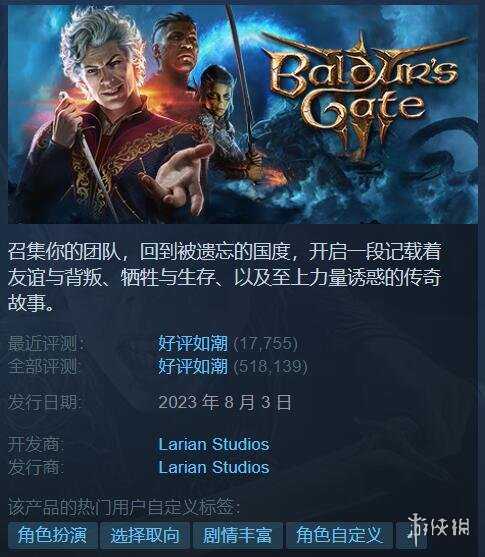The height and width of the screenshot is (557, 485).
Task: Select the 剧情丰富 tag
Action: [x=237, y=535]
